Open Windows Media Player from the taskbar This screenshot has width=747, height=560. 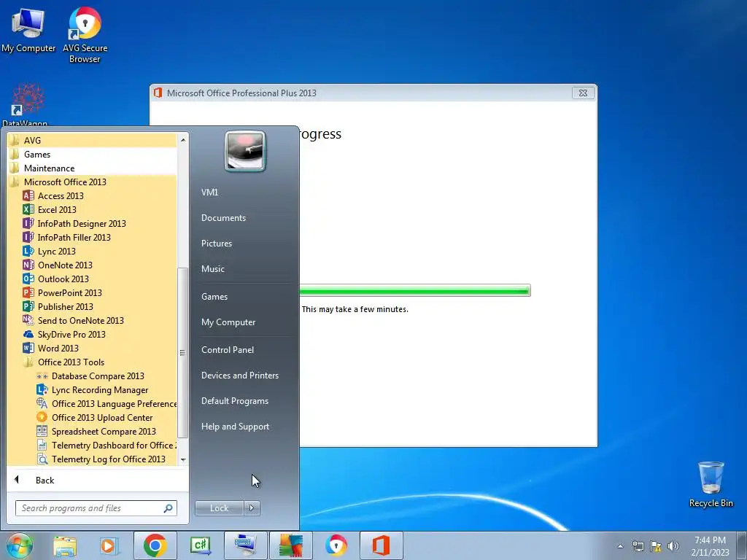[x=109, y=545]
